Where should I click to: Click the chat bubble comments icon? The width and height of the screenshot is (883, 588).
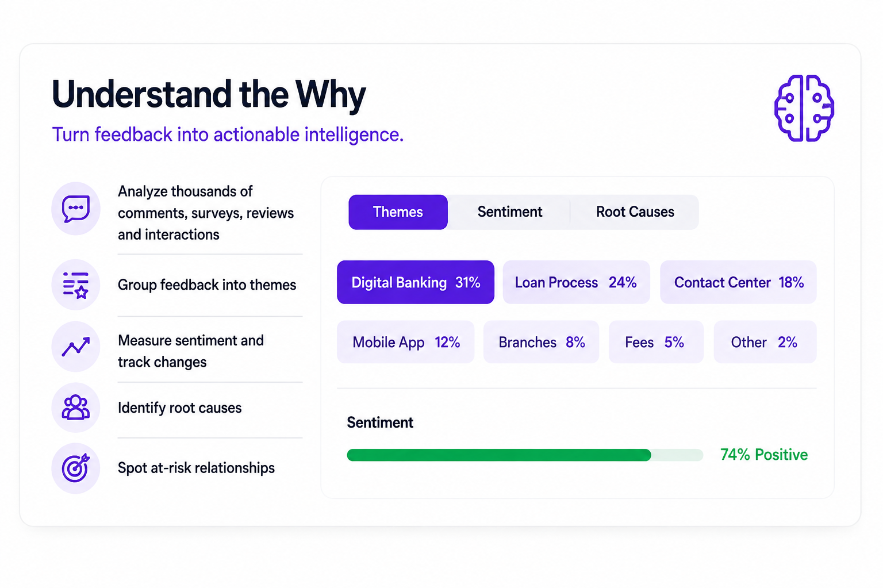(76, 209)
